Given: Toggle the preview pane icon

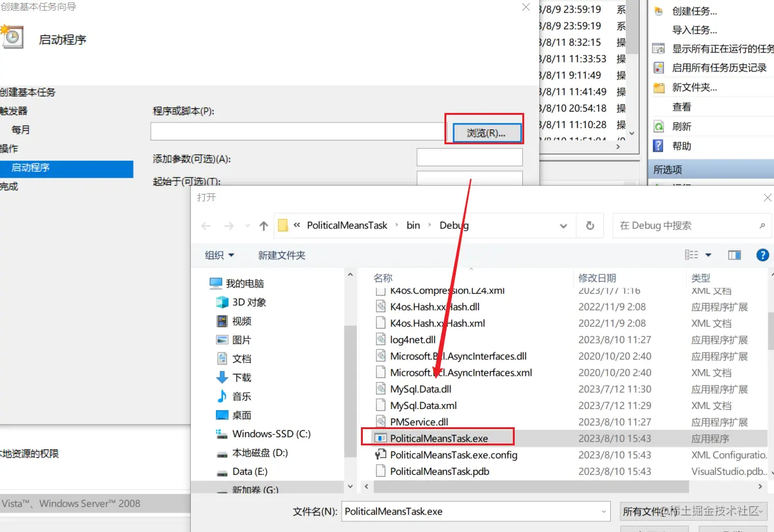Looking at the screenshot, I should click(734, 255).
